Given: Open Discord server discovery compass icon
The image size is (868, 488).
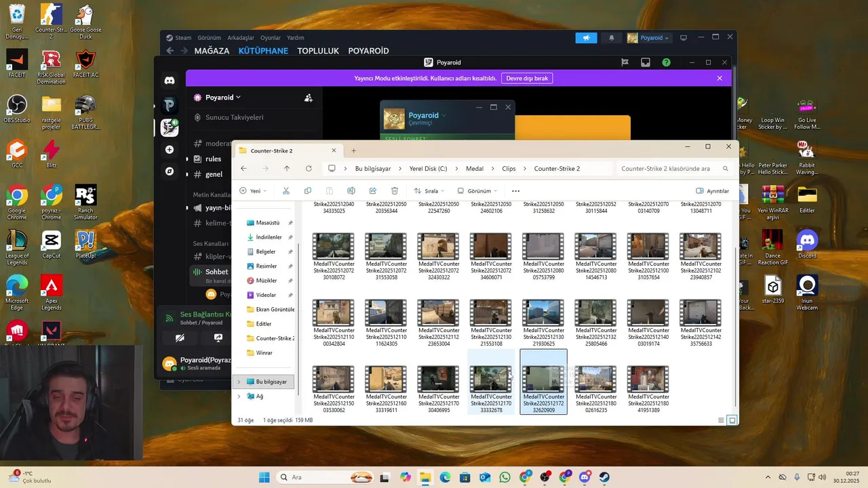Looking at the screenshot, I should [x=170, y=171].
